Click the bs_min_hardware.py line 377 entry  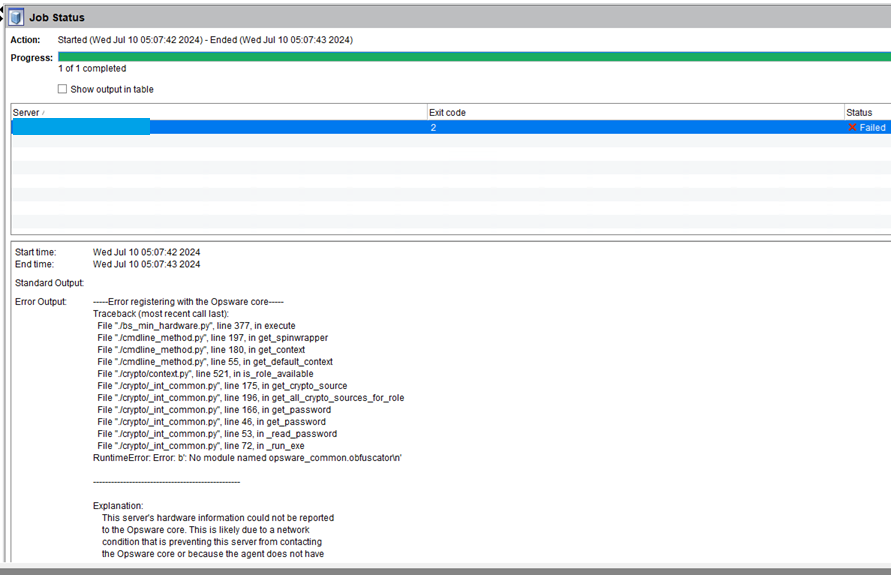[x=196, y=326]
